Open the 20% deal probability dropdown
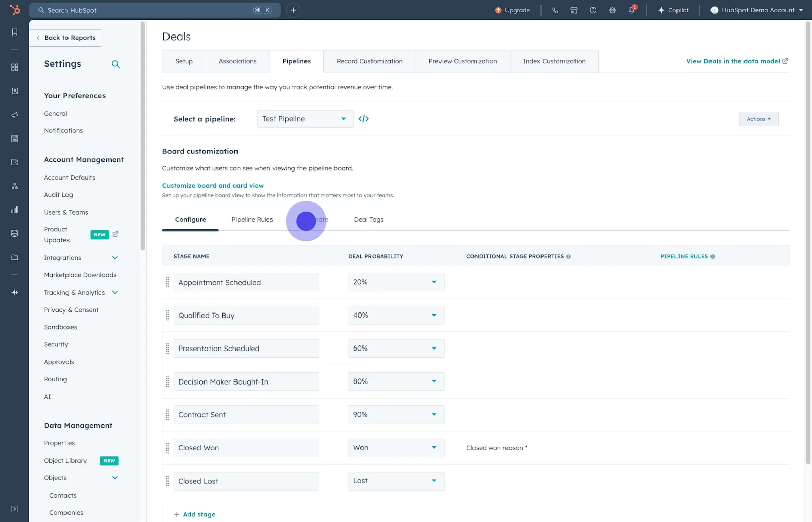812x522 pixels. coord(396,282)
